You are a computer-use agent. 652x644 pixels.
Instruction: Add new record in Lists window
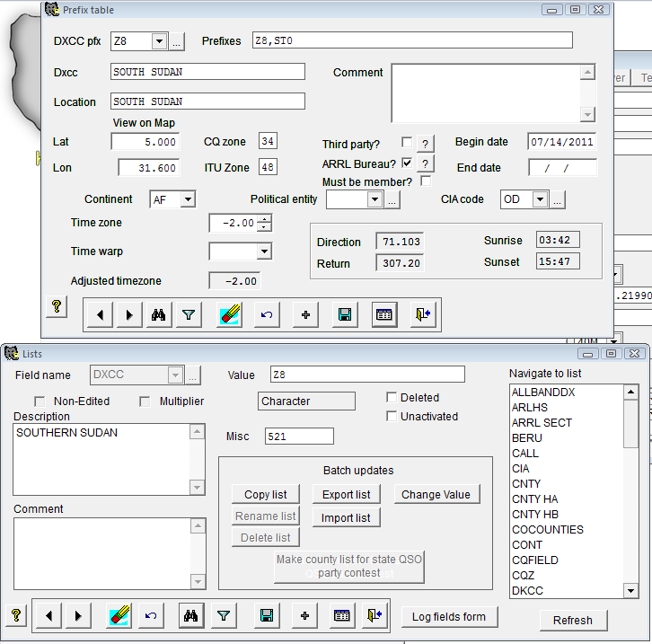pyautogui.click(x=304, y=616)
